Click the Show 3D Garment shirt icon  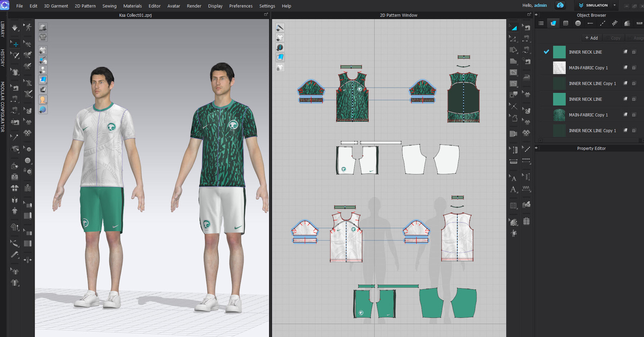[x=43, y=50]
